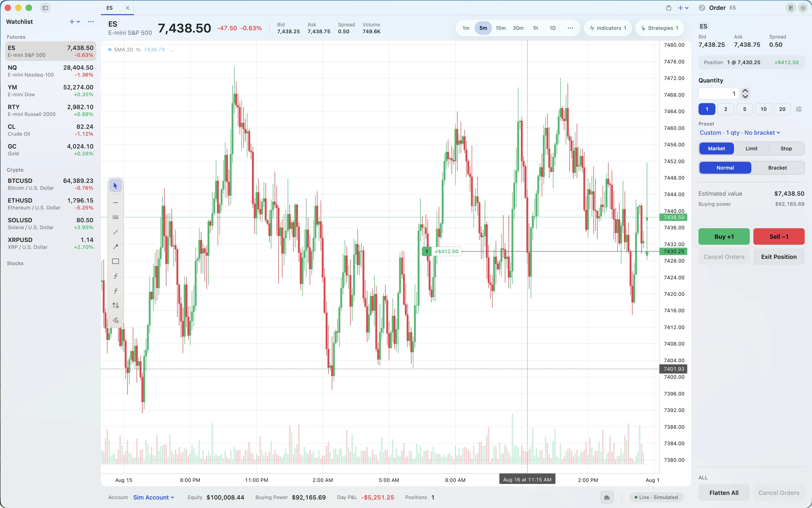Select the rectangle drawing tool
Image resolution: width=812 pixels, height=508 pixels.
pos(115,261)
